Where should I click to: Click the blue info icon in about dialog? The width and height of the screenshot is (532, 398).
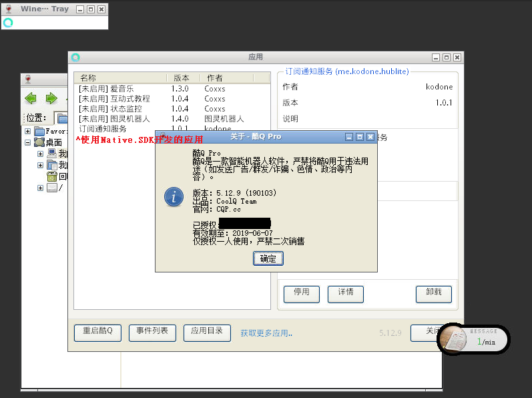[x=174, y=197]
